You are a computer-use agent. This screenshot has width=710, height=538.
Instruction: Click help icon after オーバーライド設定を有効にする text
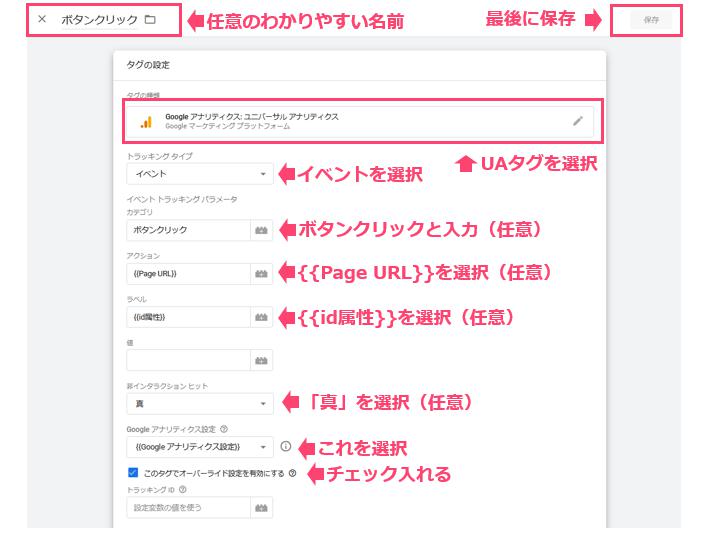click(293, 473)
